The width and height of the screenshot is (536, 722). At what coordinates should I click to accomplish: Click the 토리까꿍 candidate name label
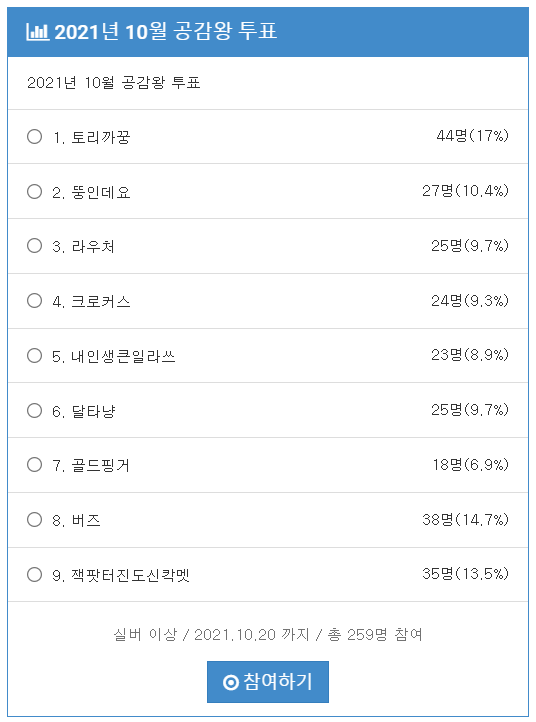101,137
